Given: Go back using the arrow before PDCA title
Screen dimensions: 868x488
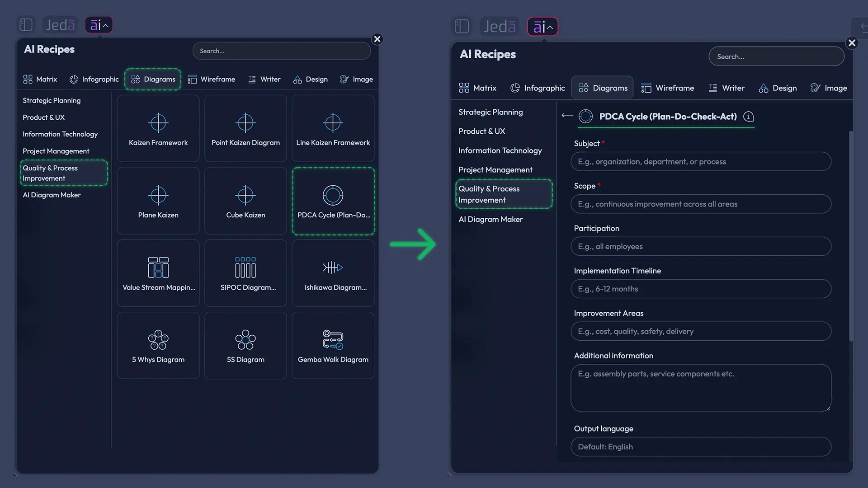Looking at the screenshot, I should pos(567,116).
